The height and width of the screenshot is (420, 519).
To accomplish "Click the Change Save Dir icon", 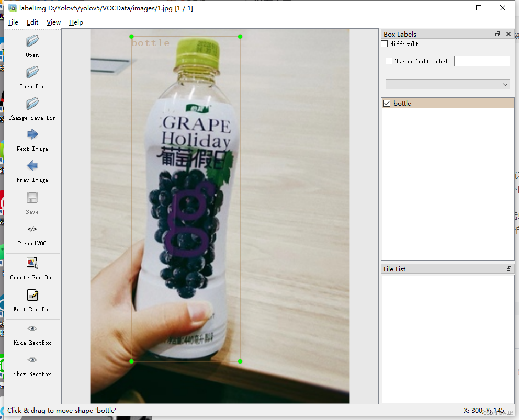I will pyautogui.click(x=32, y=104).
